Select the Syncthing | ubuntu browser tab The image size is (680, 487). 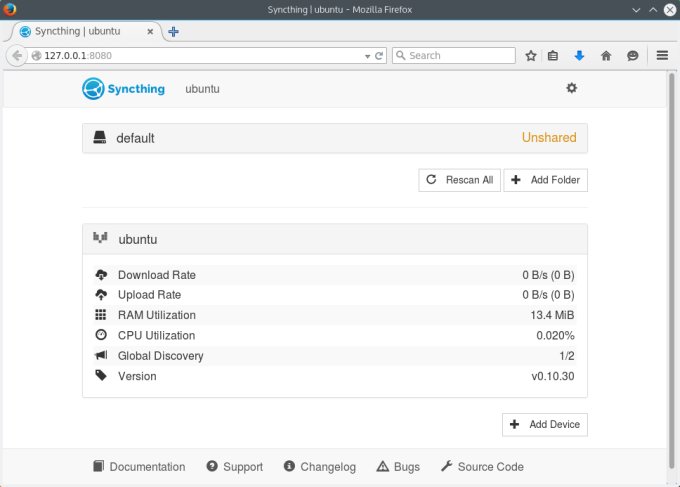click(x=85, y=31)
